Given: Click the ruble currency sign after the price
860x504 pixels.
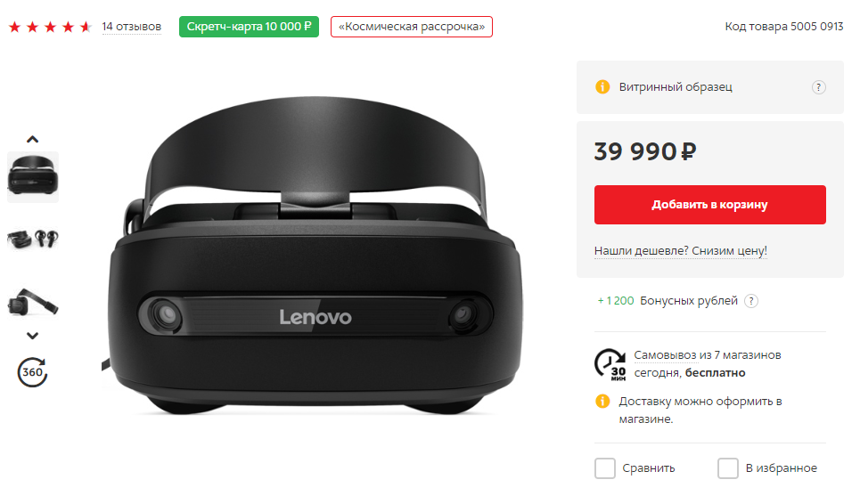Looking at the screenshot, I should (688, 151).
